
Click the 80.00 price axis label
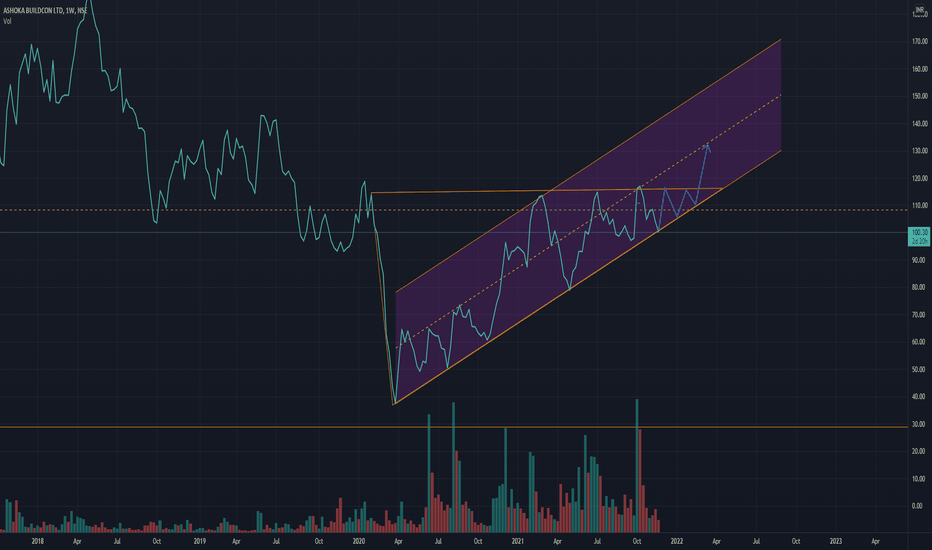tap(920, 288)
